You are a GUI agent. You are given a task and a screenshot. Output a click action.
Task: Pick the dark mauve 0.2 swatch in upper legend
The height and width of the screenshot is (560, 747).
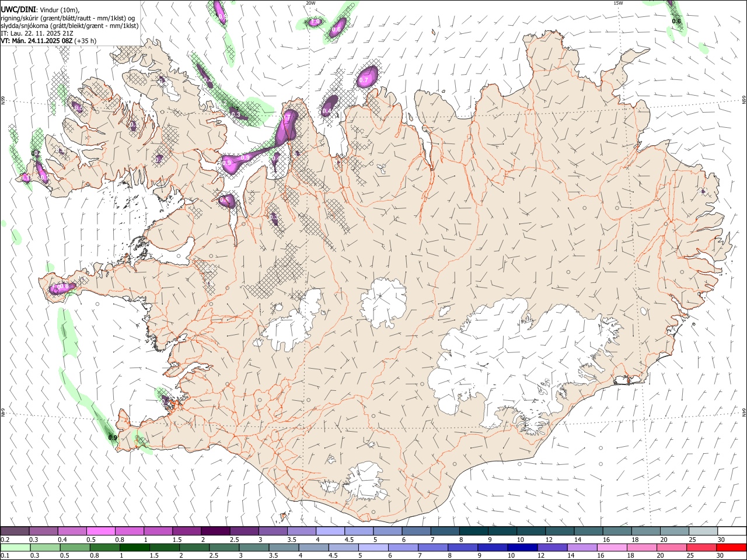click(x=15, y=531)
